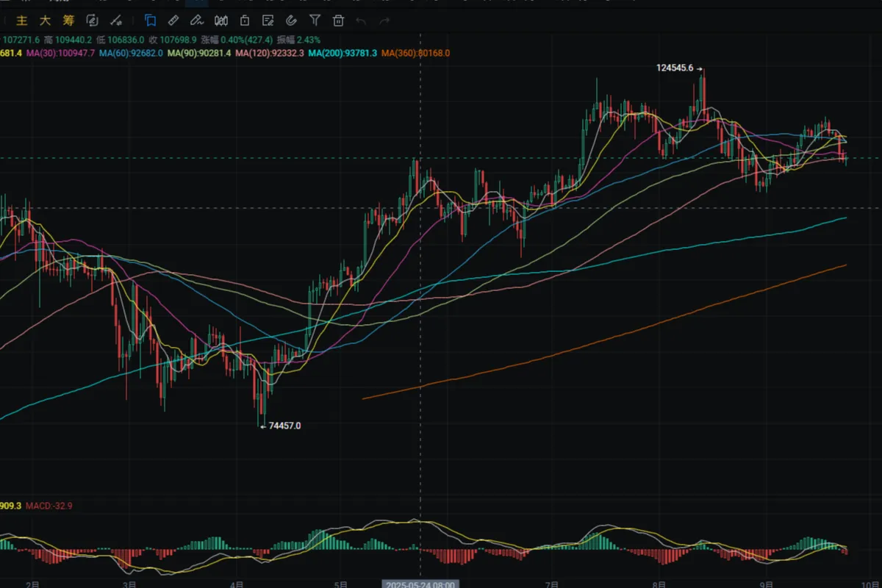Click the MA(200):93781.3 indicator label
882x588 pixels.
[x=343, y=54]
